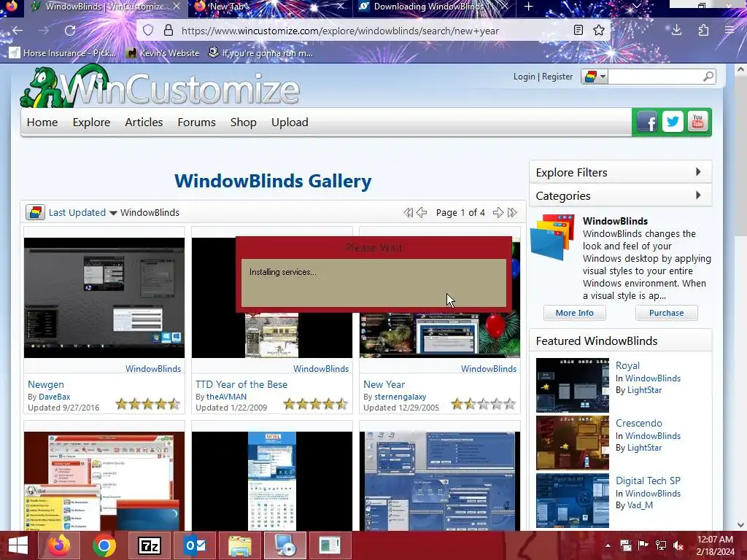Open the extensions puzzle icon
The width and height of the screenshot is (747, 560).
[703, 31]
